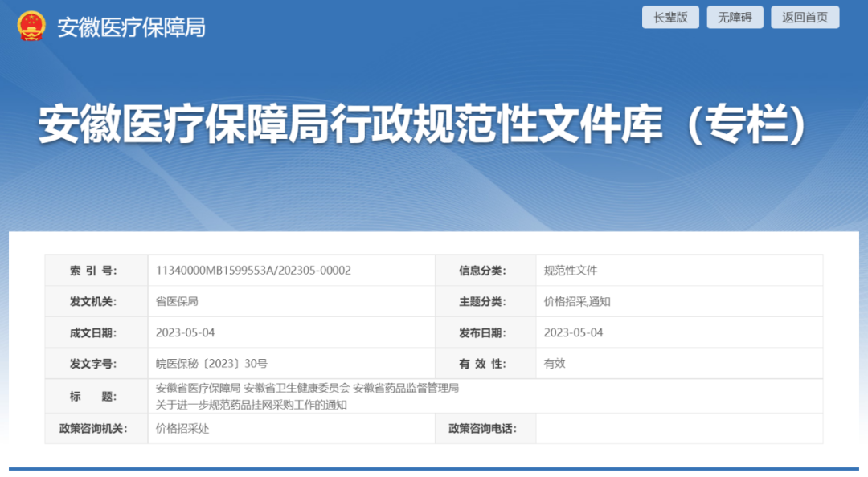
Task: Select the 发布日期 value 2023-05-04
Action: [573, 332]
